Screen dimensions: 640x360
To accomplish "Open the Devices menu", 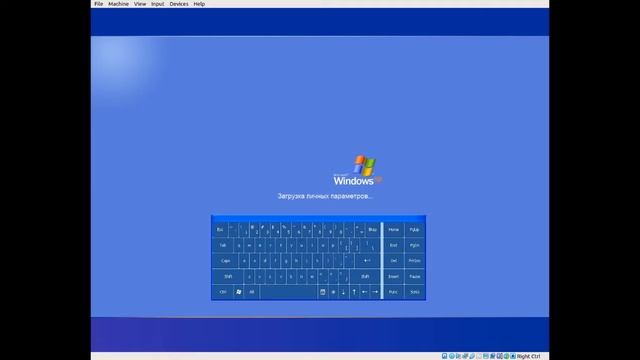I will tap(179, 4).
